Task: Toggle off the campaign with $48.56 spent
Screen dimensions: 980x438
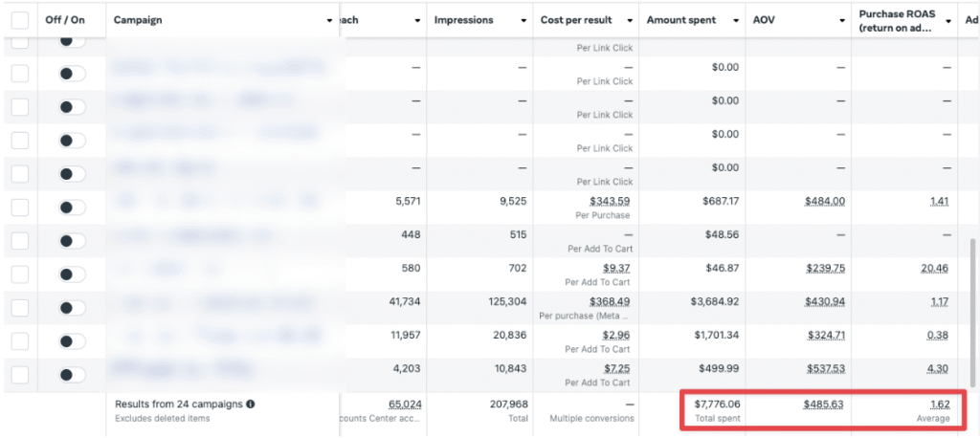Action: [x=72, y=241]
